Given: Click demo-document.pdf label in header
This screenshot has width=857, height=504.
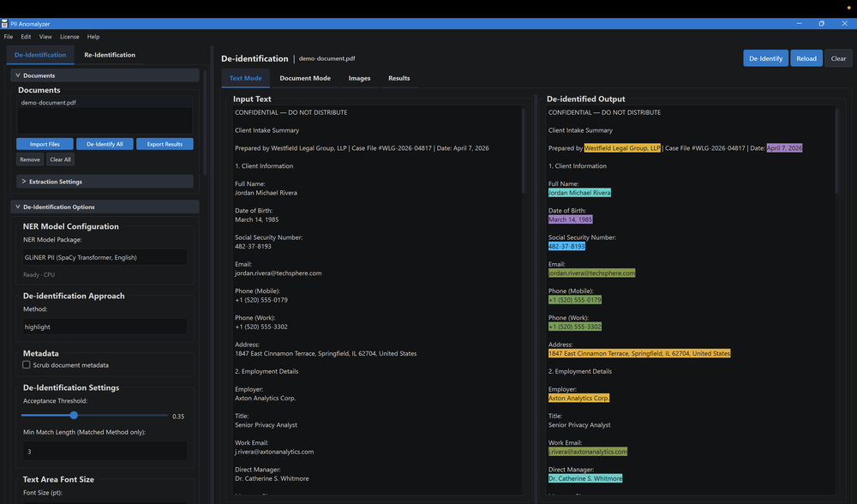Looking at the screenshot, I should point(327,58).
